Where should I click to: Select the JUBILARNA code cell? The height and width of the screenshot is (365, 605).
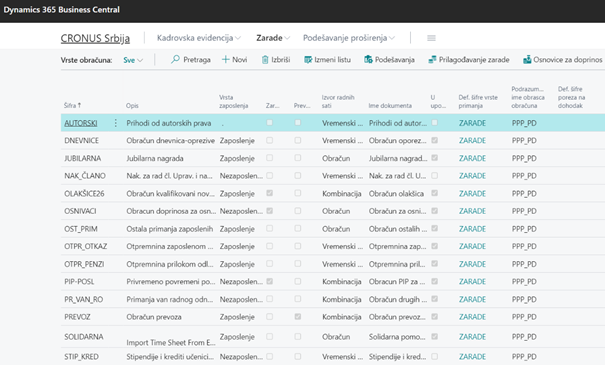click(83, 158)
